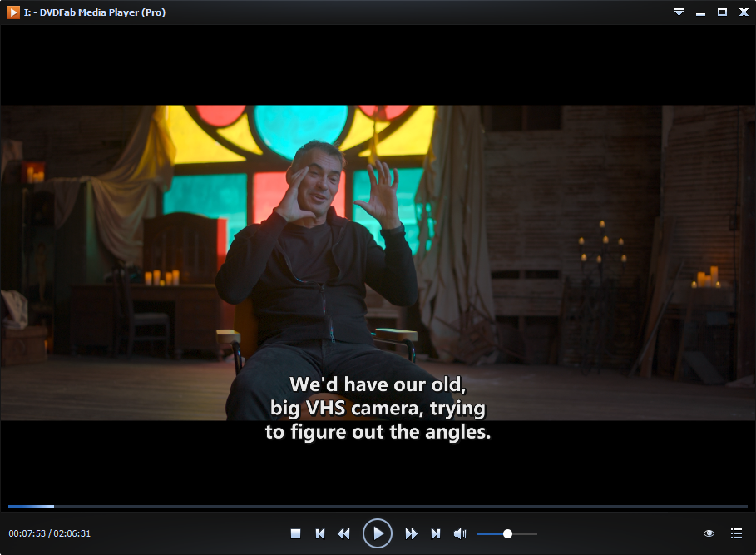Skip to the next chapter
The height and width of the screenshot is (555, 756).
pyautogui.click(x=435, y=533)
